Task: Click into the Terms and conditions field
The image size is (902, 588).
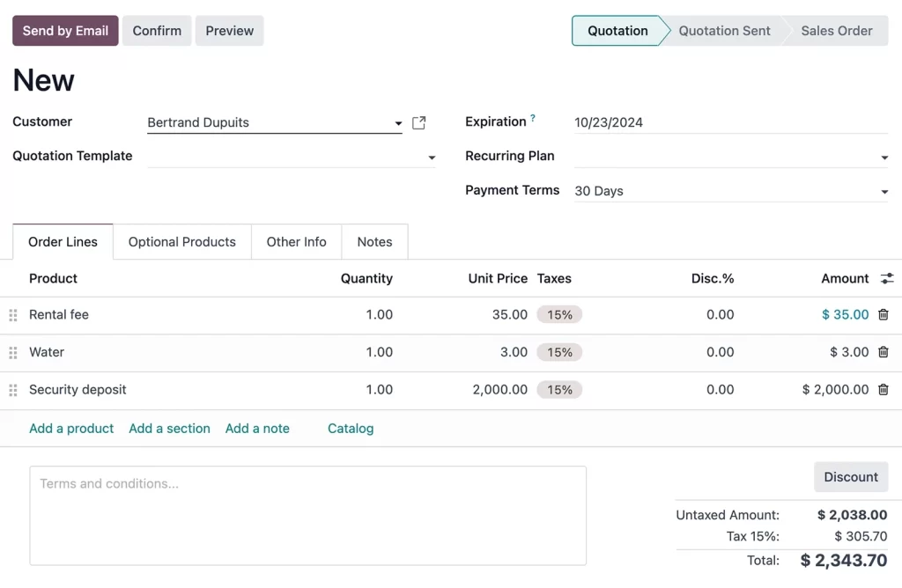Action: pos(307,515)
